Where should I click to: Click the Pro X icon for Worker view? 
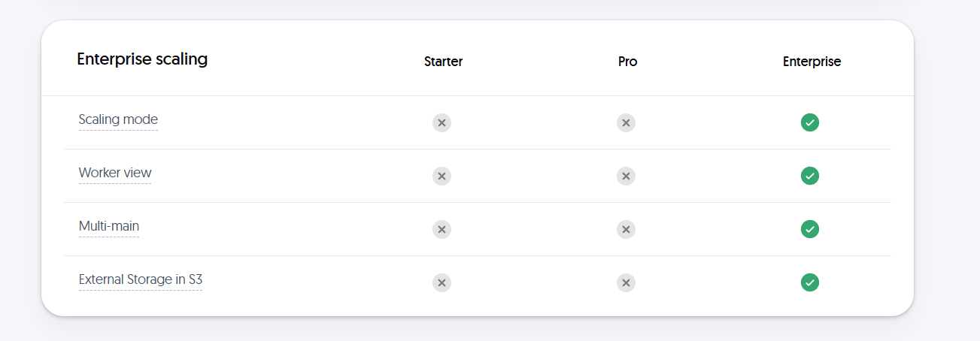point(626,176)
